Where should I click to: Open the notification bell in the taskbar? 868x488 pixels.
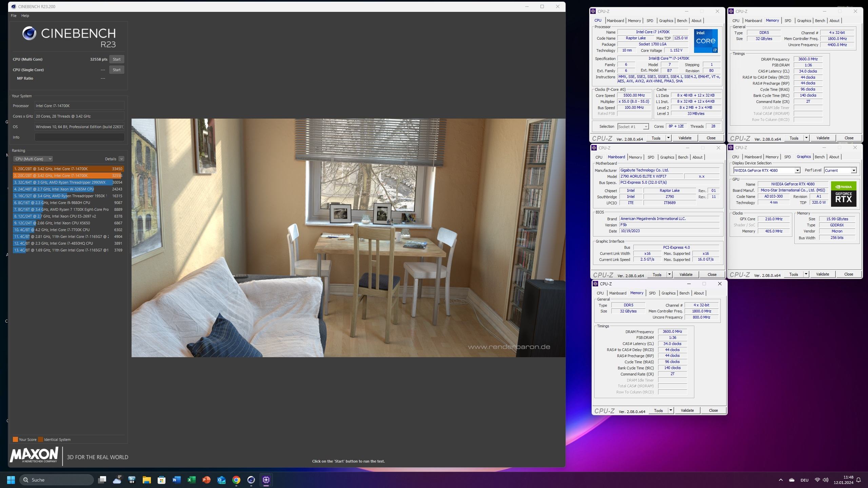[x=859, y=480]
